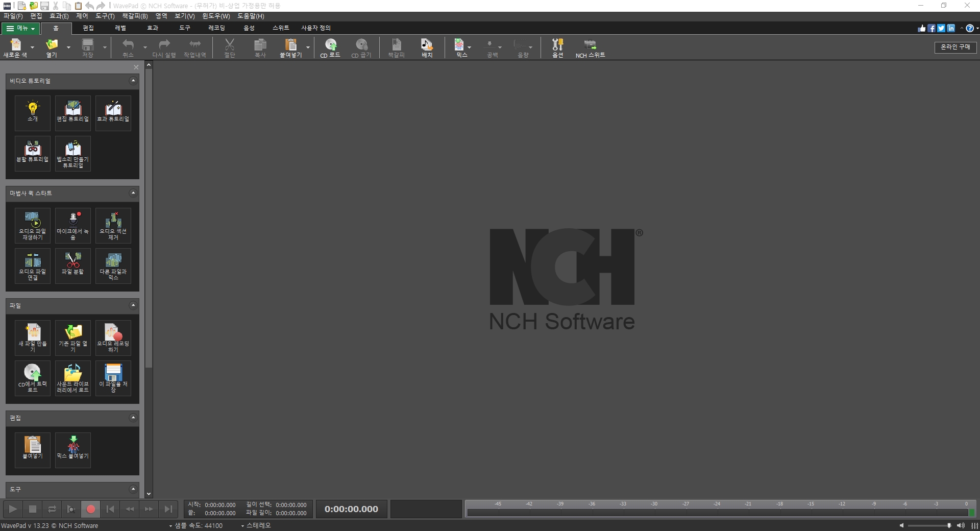The image size is (980, 531).
Task: Click 새 파일 만들기 in the 파일 panel
Action: 33,337
